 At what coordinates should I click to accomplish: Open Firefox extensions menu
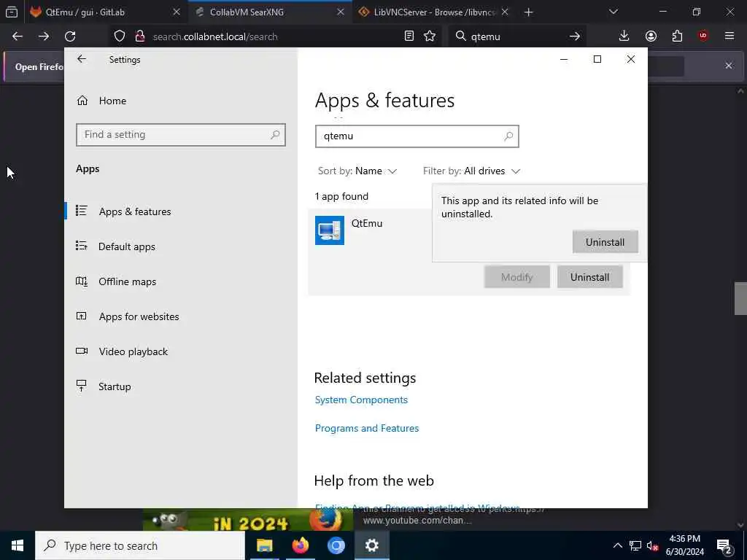pyautogui.click(x=677, y=36)
